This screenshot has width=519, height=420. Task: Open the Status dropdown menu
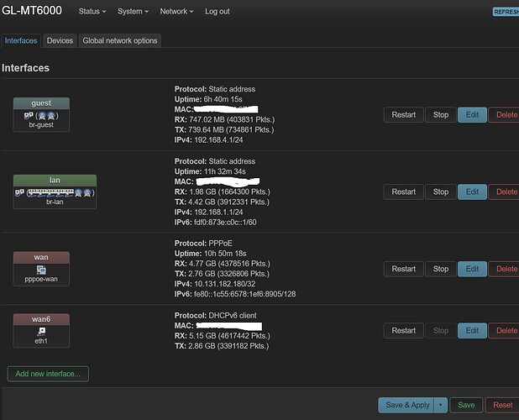[92, 11]
